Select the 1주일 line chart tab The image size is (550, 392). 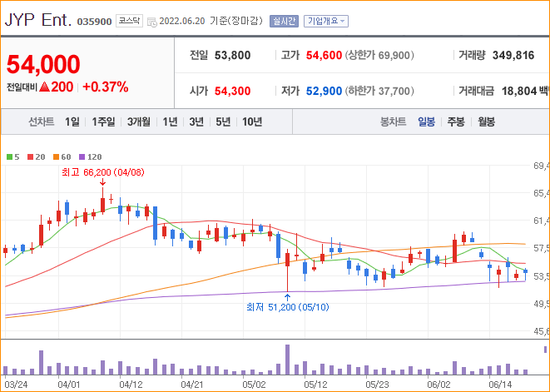(x=103, y=122)
